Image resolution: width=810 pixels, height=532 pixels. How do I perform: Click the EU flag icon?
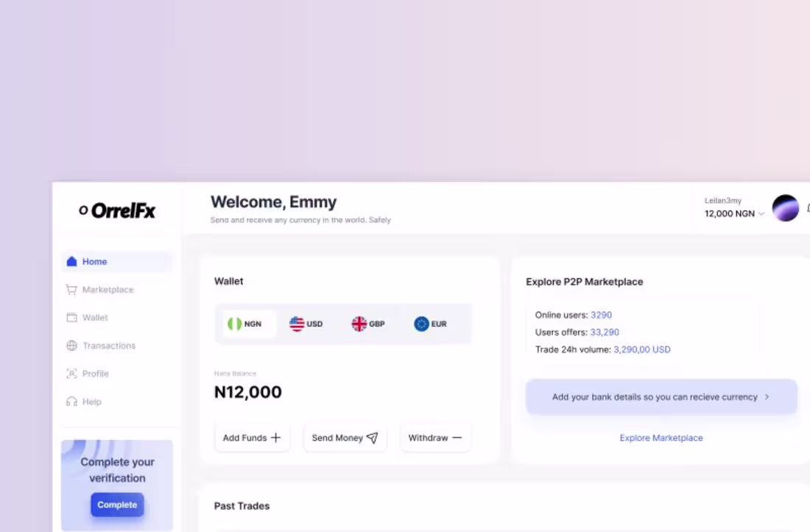click(x=421, y=324)
